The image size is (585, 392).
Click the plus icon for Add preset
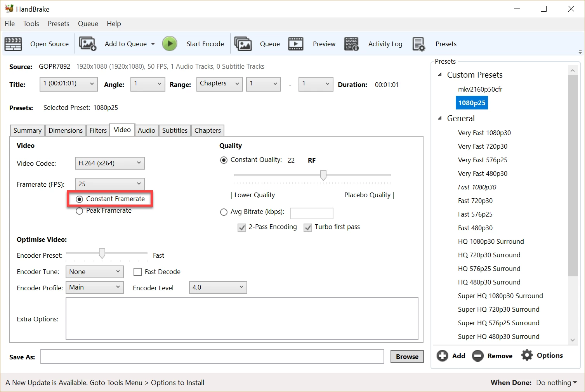(x=442, y=356)
